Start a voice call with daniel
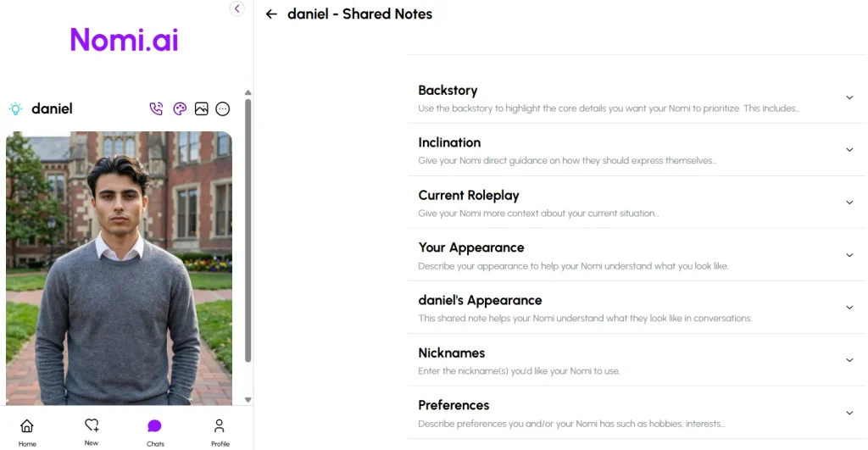The width and height of the screenshot is (868, 450). 156,108
